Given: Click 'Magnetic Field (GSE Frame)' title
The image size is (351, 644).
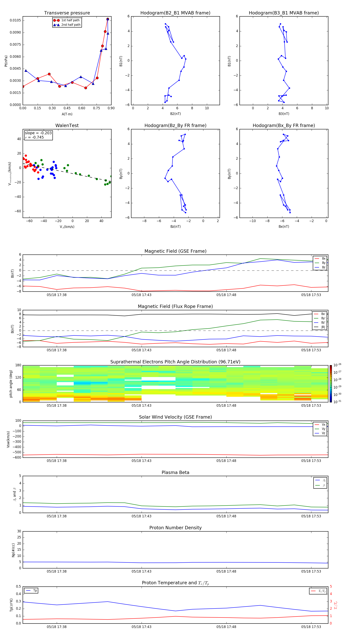Looking at the screenshot, I should point(175,251).
